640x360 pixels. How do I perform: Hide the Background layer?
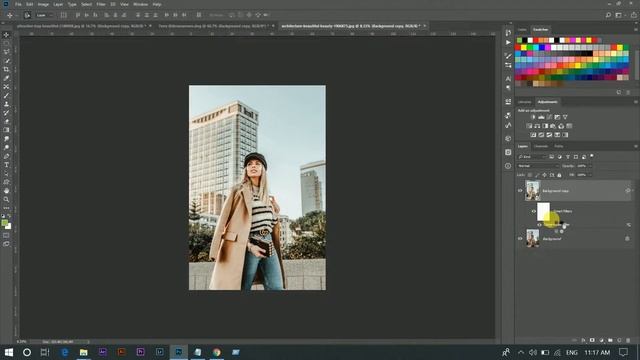coord(520,238)
